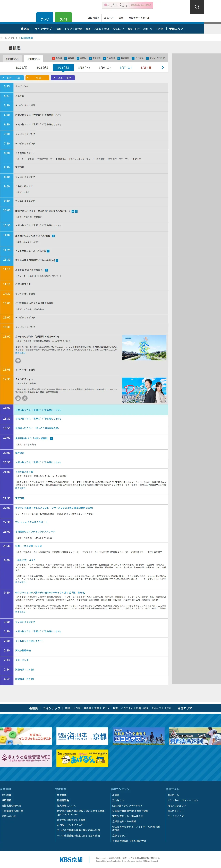Switch to the テレビ tab
The height and width of the screenshot is (868, 221).
coord(45,18)
